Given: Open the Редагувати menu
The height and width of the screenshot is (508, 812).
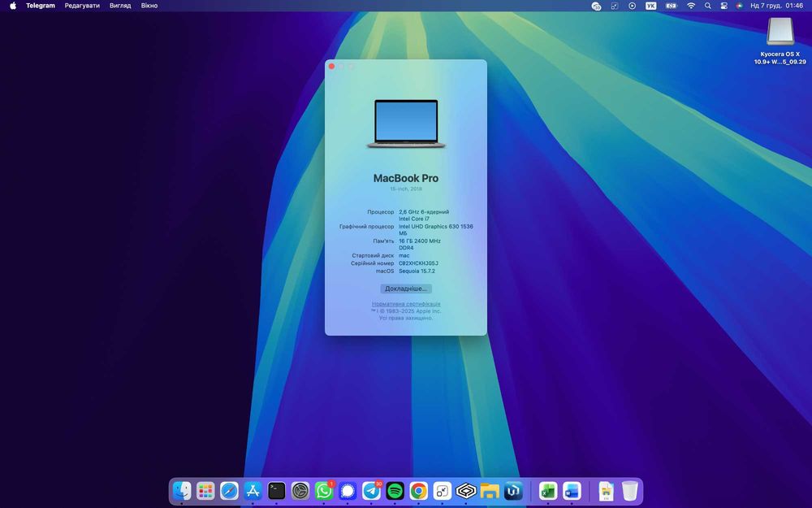Looking at the screenshot, I should point(82,6).
